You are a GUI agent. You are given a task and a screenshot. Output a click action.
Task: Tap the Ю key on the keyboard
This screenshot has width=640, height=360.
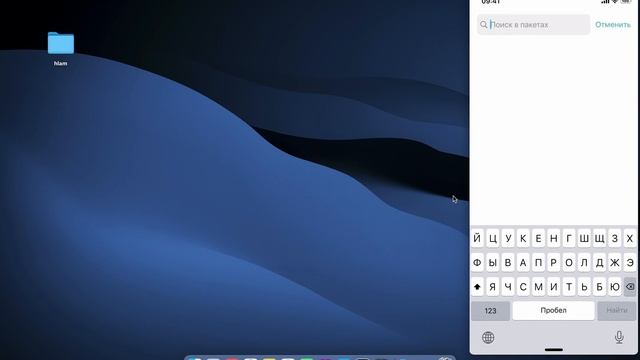coord(615,287)
